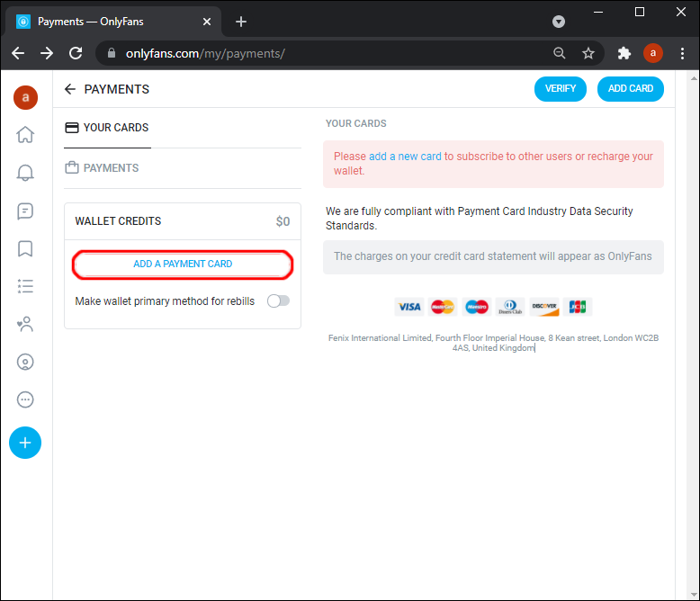Click the 'Your Cards' section heading on right
This screenshot has height=601, width=700.
(x=355, y=123)
